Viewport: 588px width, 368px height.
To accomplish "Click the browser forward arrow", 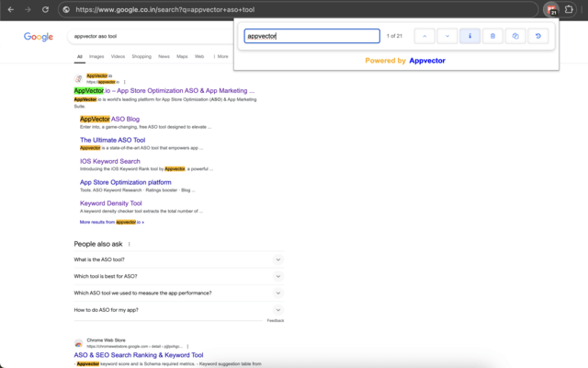I will pyautogui.click(x=28, y=9).
